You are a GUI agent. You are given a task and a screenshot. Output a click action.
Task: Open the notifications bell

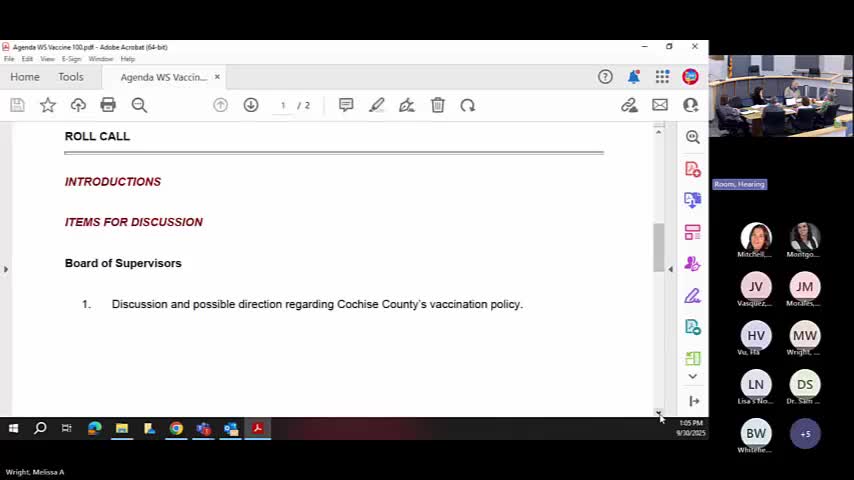tap(634, 77)
